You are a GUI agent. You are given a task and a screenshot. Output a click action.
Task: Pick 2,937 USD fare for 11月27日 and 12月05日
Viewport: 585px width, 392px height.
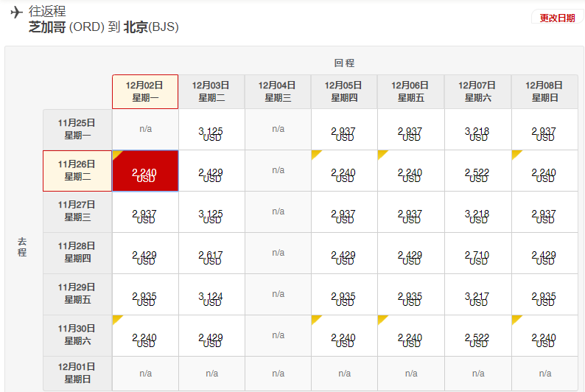click(x=344, y=212)
